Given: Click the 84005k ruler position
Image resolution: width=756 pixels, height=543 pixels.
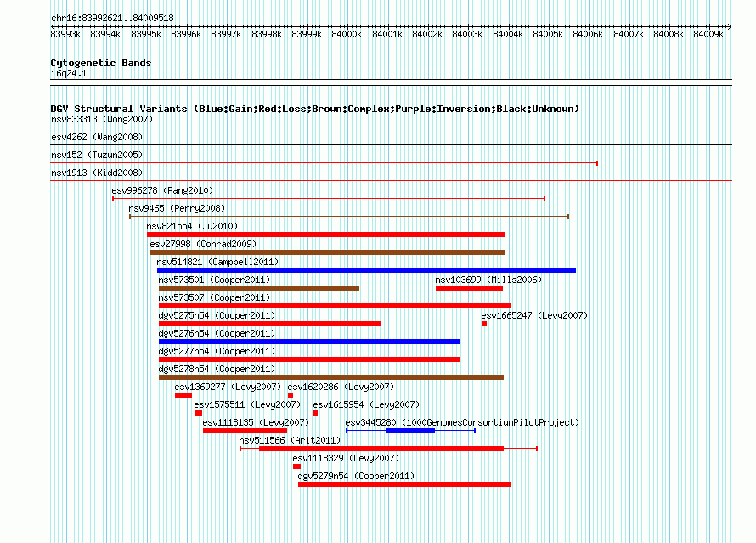Looking at the screenshot, I should click(x=548, y=34).
